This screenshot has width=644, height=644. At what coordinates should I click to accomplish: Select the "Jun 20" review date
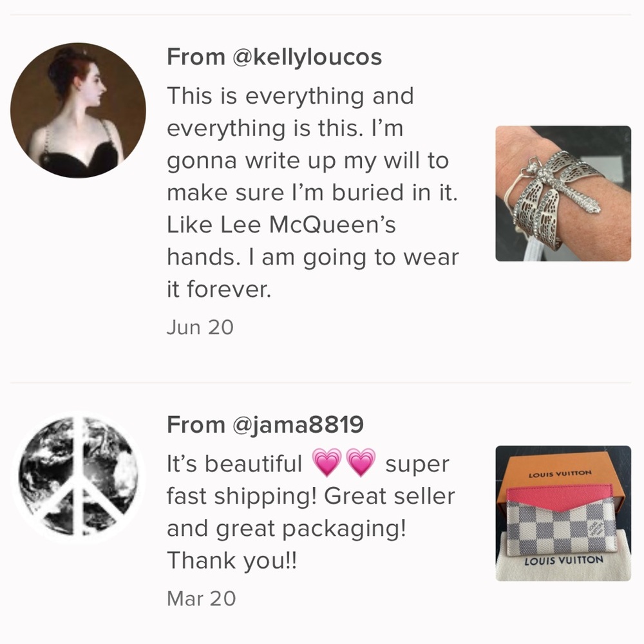coord(200,327)
